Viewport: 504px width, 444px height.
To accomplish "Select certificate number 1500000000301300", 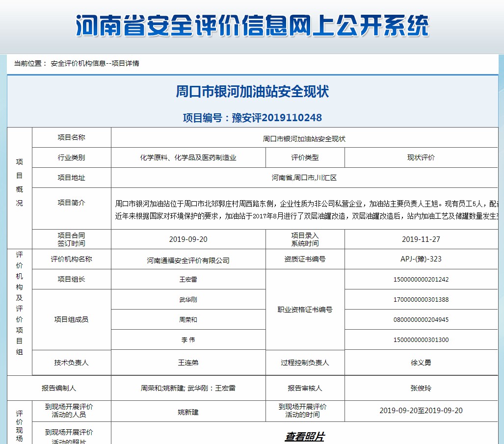I will [421, 340].
